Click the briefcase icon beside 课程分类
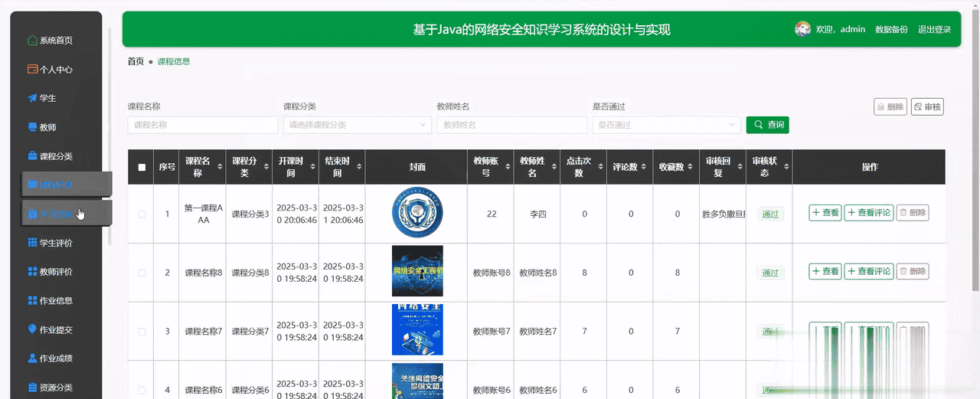The width and height of the screenshot is (980, 399). 32,155
